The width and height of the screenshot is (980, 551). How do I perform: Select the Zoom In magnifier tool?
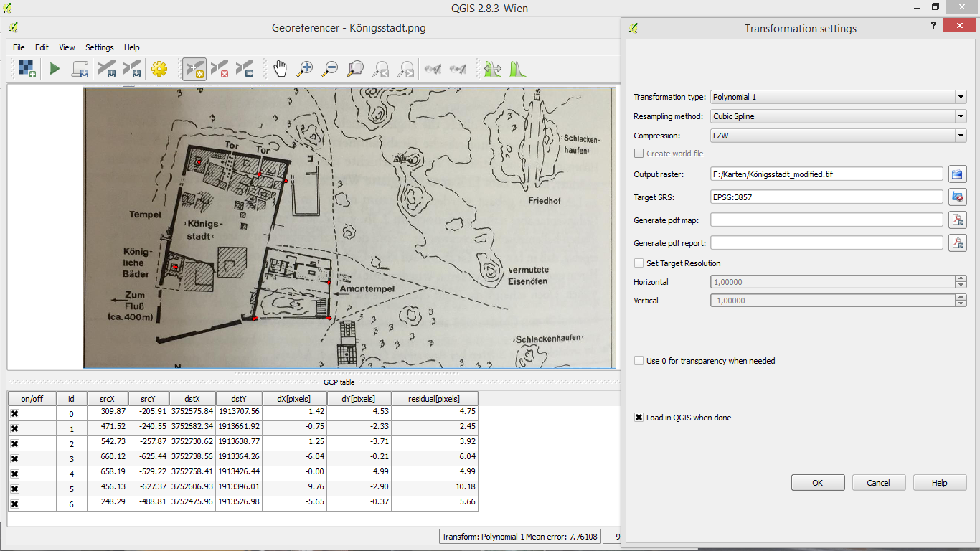305,69
